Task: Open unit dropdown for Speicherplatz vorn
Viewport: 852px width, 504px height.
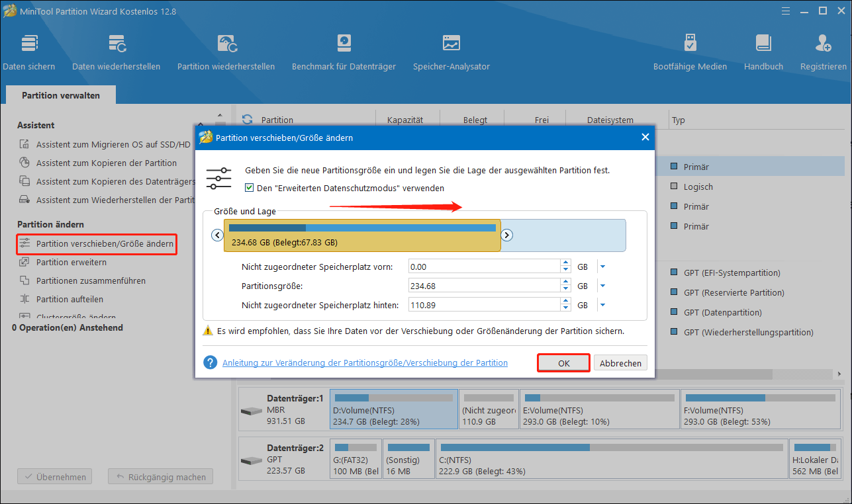Action: (602, 267)
